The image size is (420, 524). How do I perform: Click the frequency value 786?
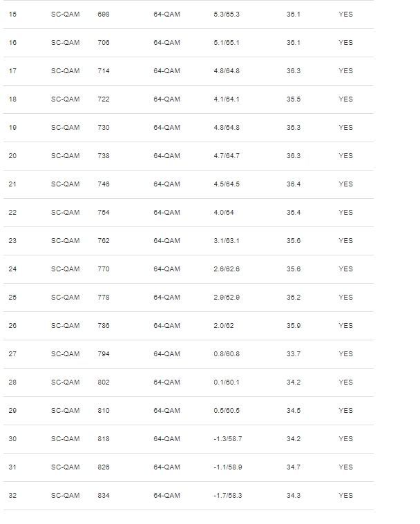pyautogui.click(x=104, y=326)
